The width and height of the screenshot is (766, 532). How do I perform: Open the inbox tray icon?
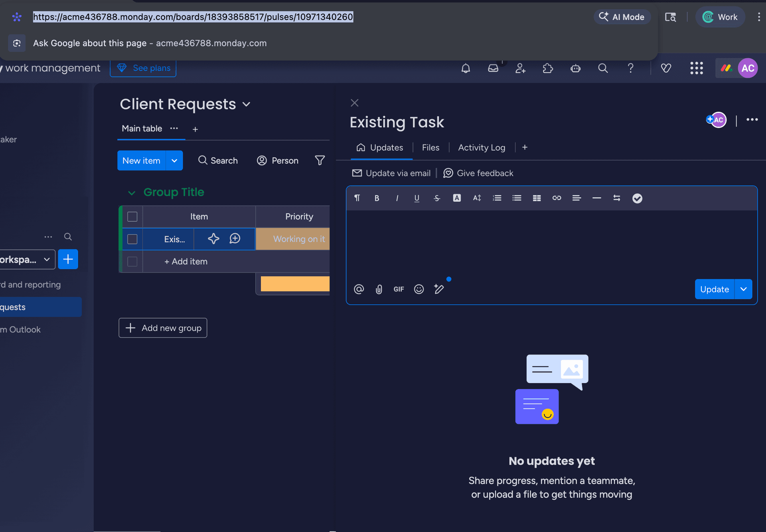(x=493, y=68)
